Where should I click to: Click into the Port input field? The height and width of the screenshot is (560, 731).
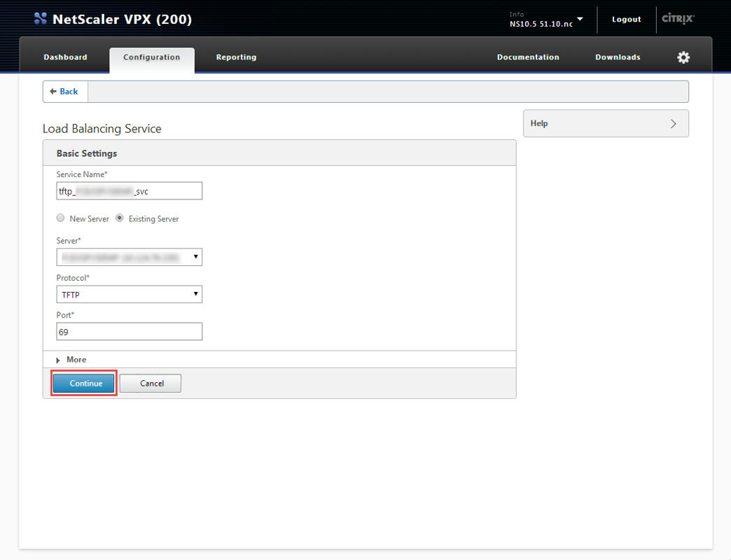[129, 332]
